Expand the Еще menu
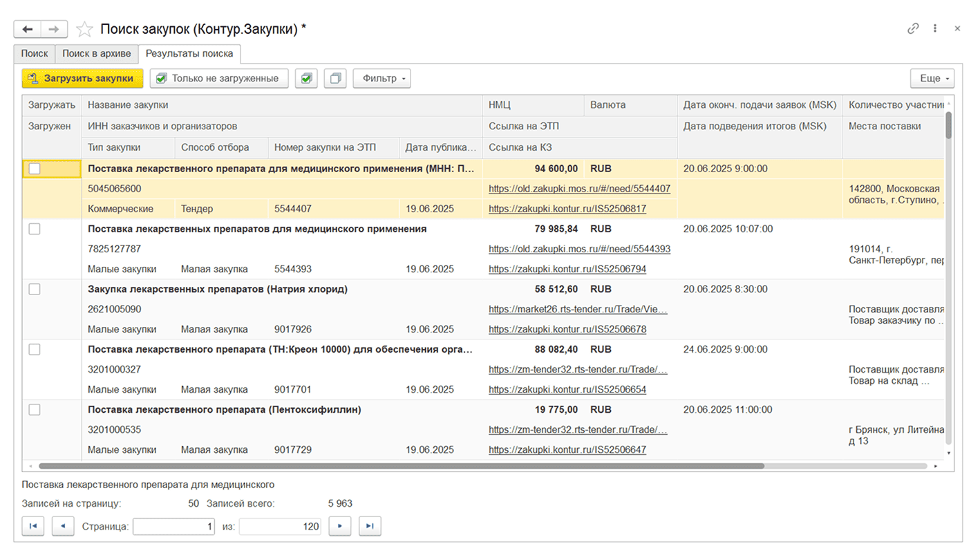 932,79
